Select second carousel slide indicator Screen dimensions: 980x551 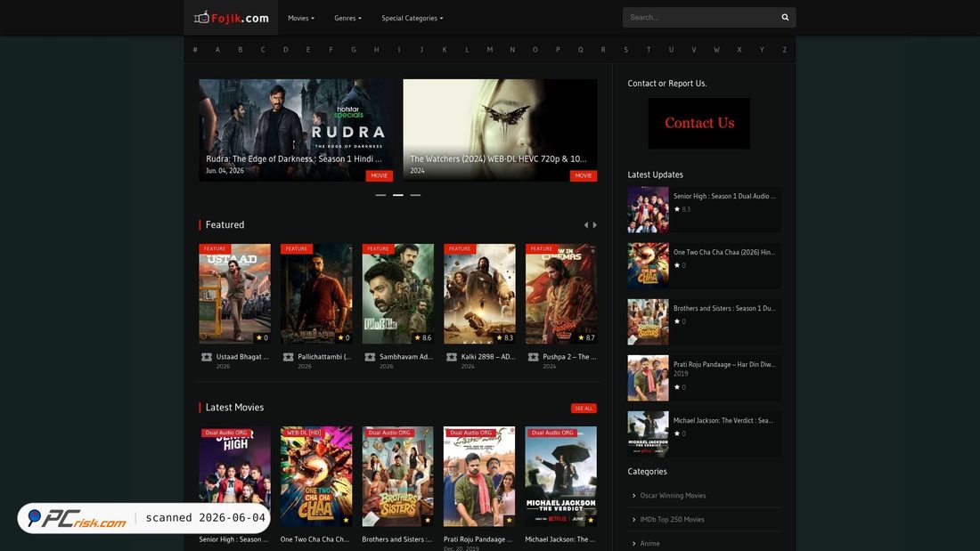coord(398,195)
